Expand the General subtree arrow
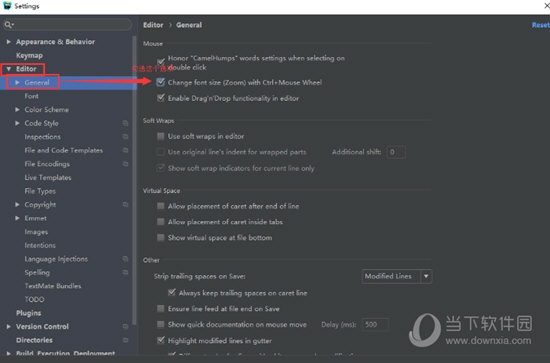550x363 pixels. (17, 82)
